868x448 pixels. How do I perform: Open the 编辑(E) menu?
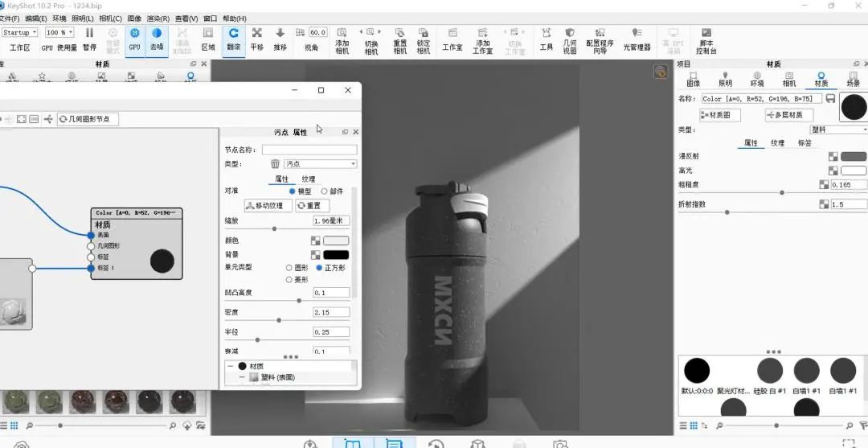[x=36, y=18]
